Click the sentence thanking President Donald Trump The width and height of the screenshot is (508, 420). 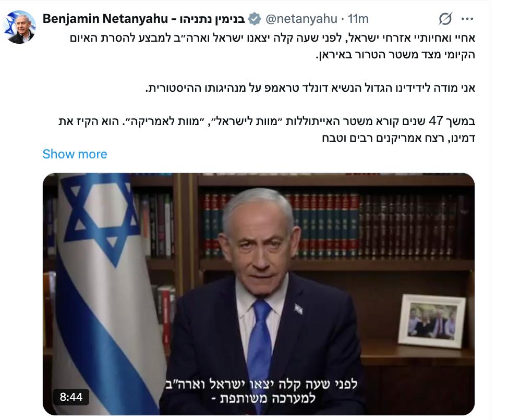[x=310, y=88]
